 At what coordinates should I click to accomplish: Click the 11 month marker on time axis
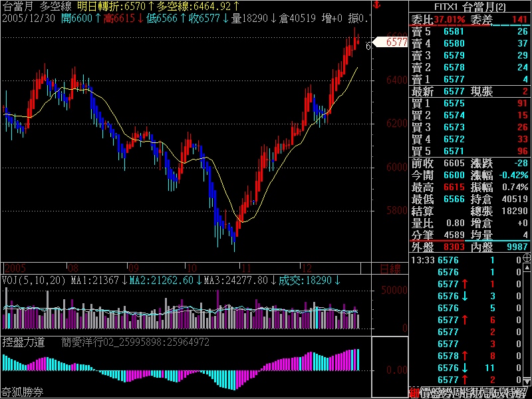tap(246, 269)
